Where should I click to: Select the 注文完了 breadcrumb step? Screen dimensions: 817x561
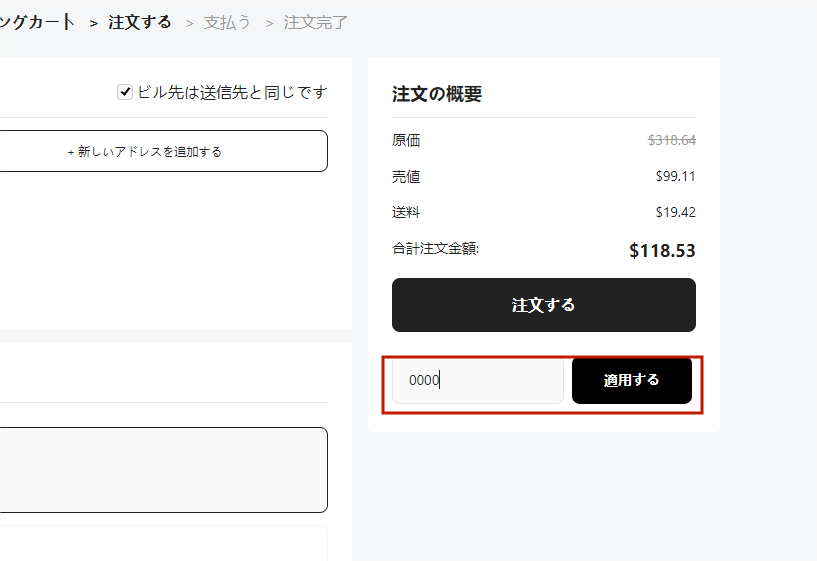pos(315,22)
